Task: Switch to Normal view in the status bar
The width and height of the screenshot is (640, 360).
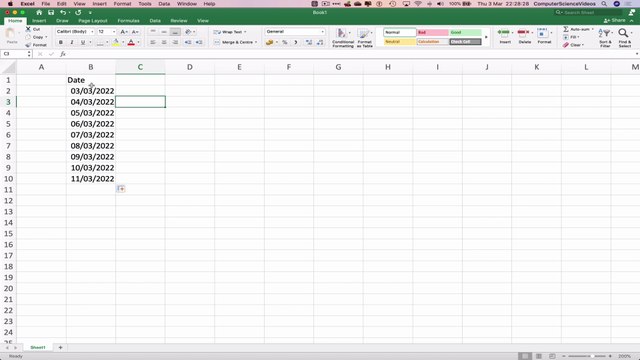Action: point(525,356)
